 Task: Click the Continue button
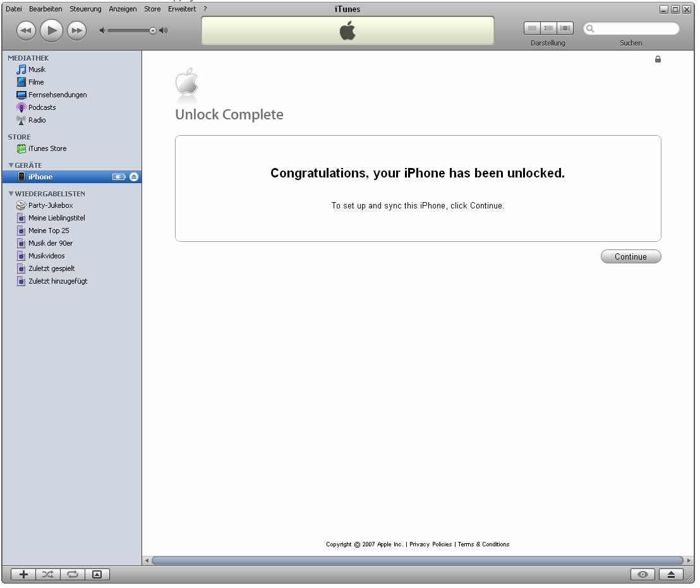pos(631,256)
